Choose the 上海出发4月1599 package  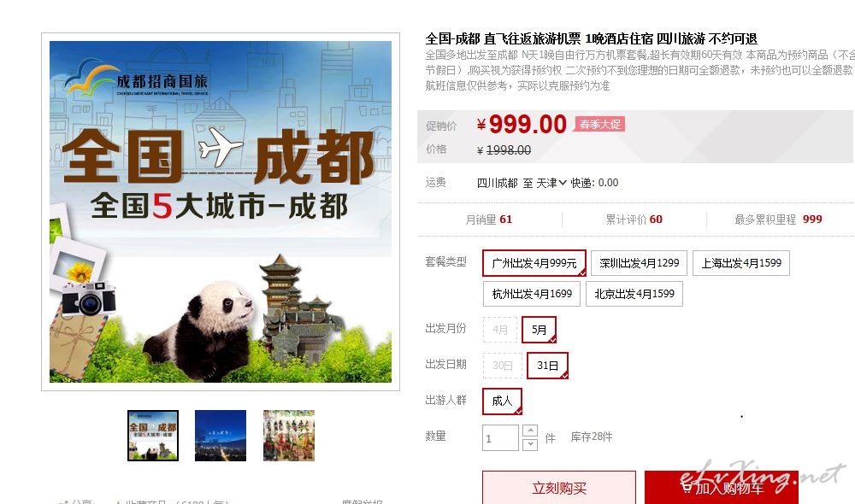coord(741,263)
